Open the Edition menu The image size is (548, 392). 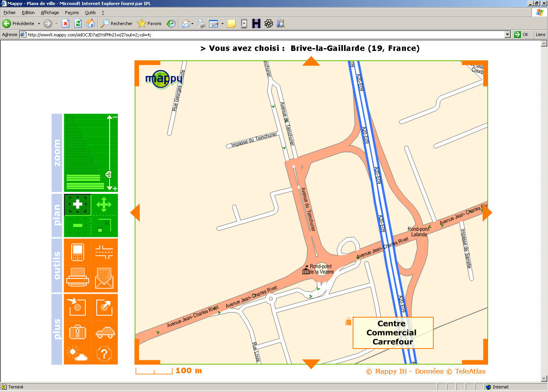point(28,13)
